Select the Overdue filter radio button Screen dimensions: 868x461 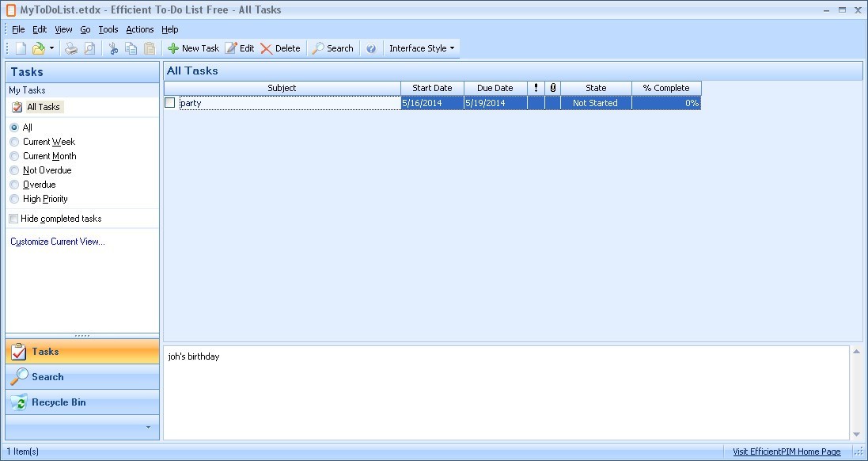pyautogui.click(x=13, y=184)
